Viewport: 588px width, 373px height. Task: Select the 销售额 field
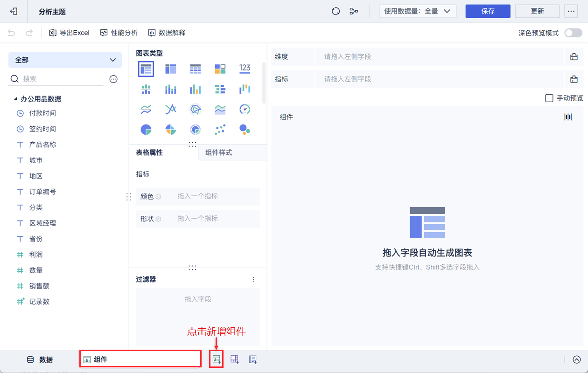[x=39, y=286]
